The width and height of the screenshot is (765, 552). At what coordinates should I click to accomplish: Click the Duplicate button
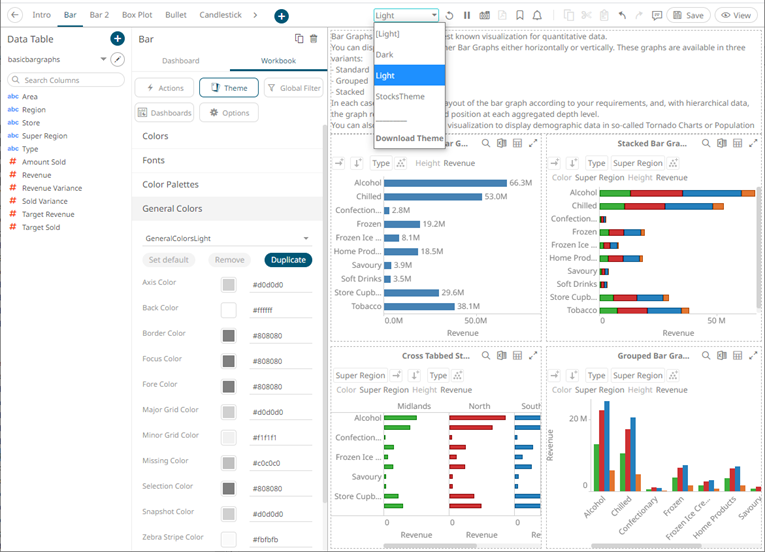pos(288,260)
